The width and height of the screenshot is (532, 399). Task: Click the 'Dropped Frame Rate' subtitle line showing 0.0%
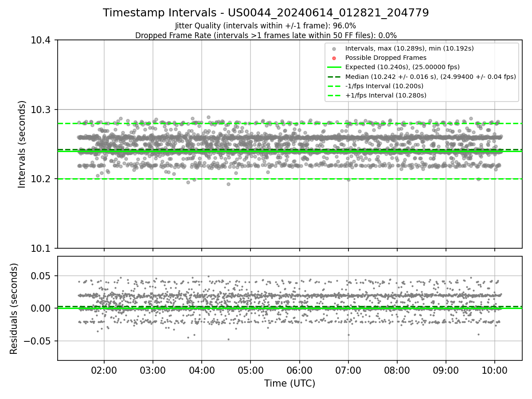pos(266,35)
